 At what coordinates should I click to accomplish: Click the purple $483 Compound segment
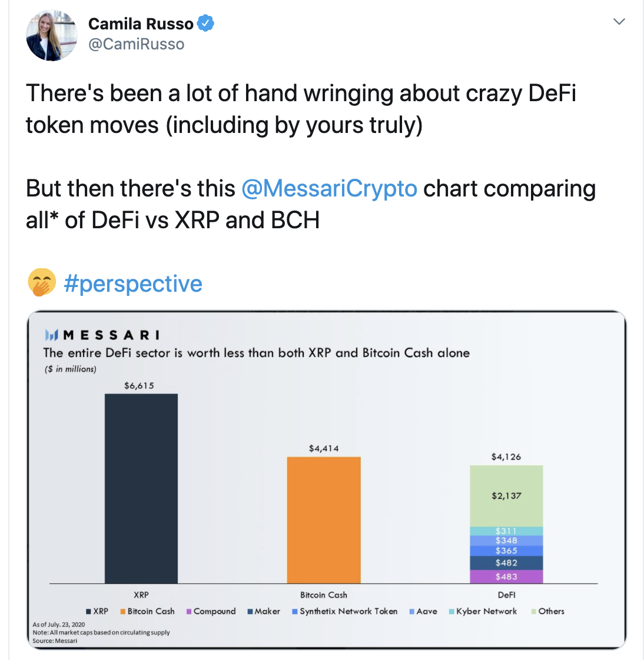(506, 576)
